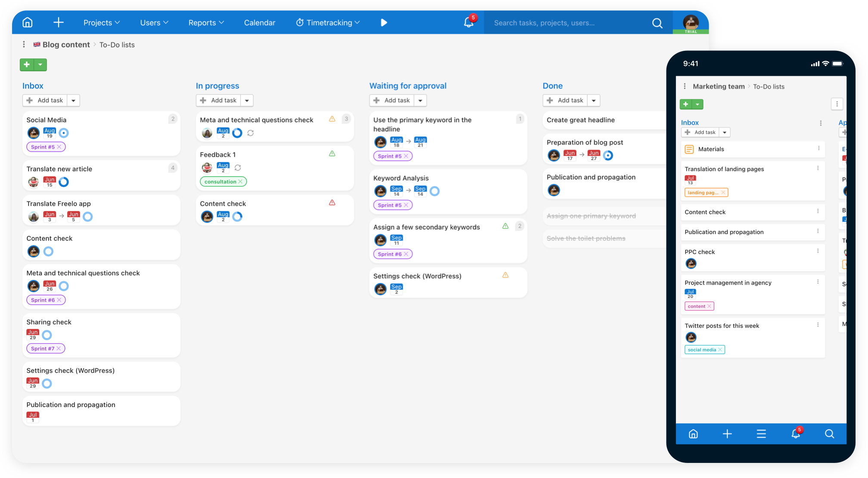This screenshot has width=868, height=478.
Task: Open the quick-create plus icon in the top bar
Action: (58, 22)
